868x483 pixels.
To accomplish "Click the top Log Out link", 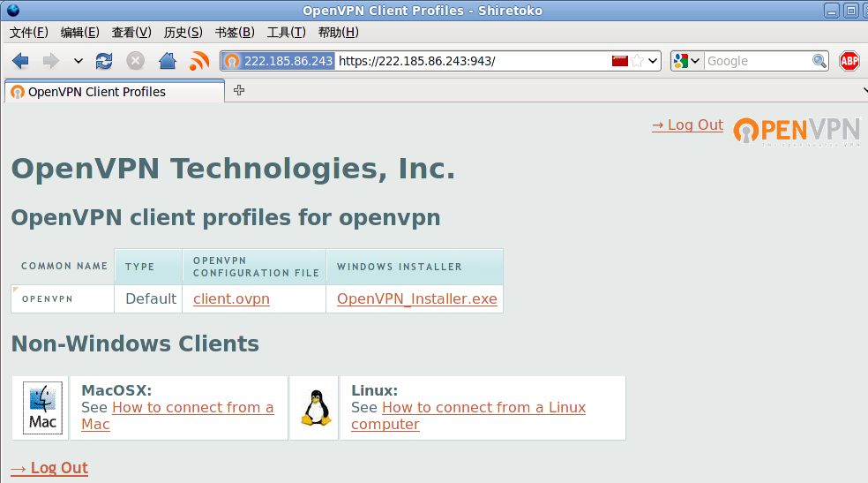I will [687, 125].
